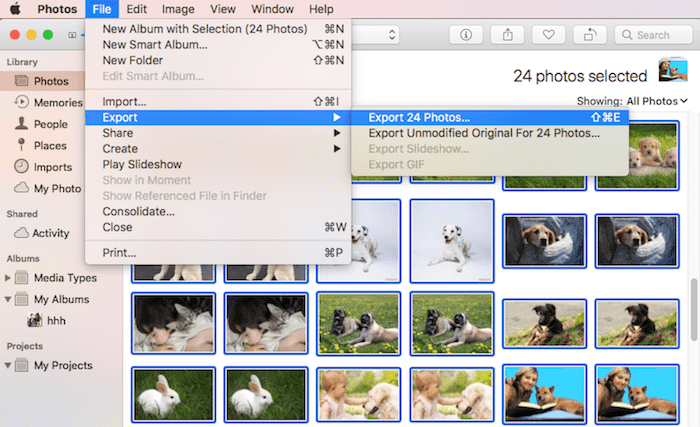700x427 pixels.
Task: Open the Share toolbar button
Action: tap(508, 35)
